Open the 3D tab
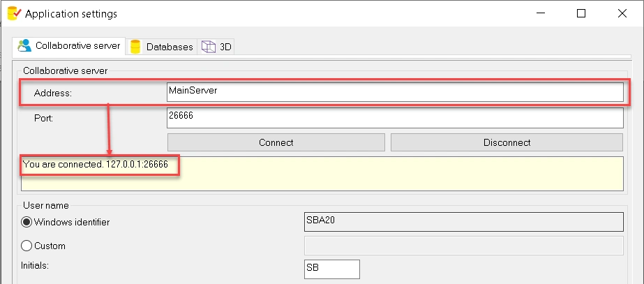 click(x=225, y=47)
